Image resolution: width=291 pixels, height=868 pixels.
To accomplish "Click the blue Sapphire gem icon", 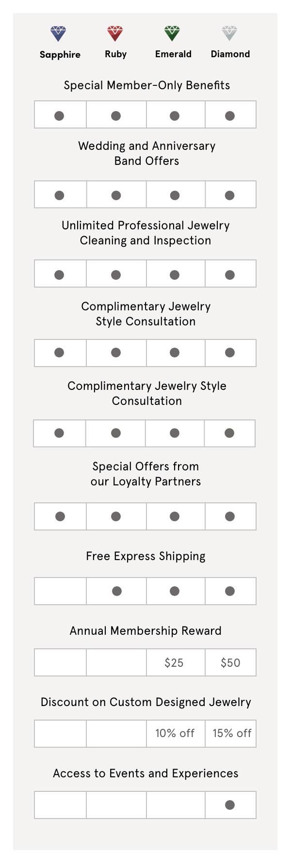I will [x=58, y=33].
